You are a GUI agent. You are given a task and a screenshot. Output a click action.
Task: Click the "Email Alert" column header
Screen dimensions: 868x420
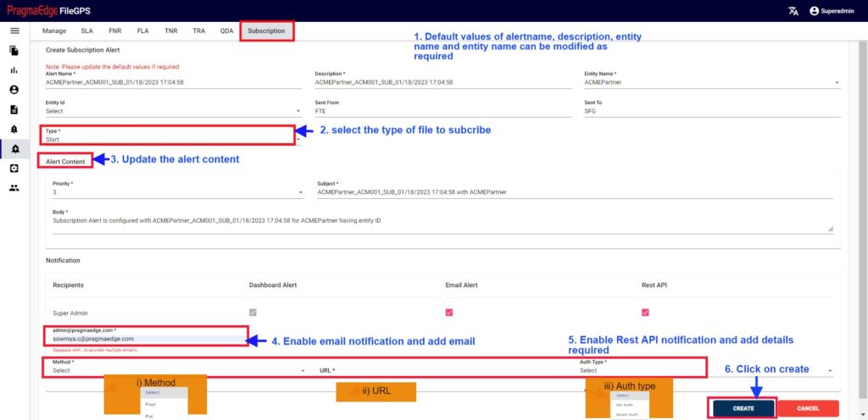tap(462, 285)
